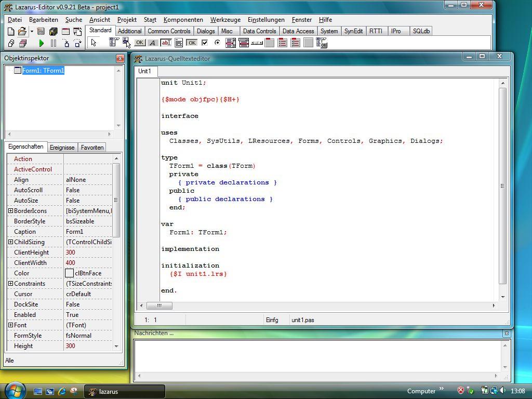Click the Save floppy disk icon
Image resolution: width=532 pixels, height=399 pixels.
click(41, 32)
